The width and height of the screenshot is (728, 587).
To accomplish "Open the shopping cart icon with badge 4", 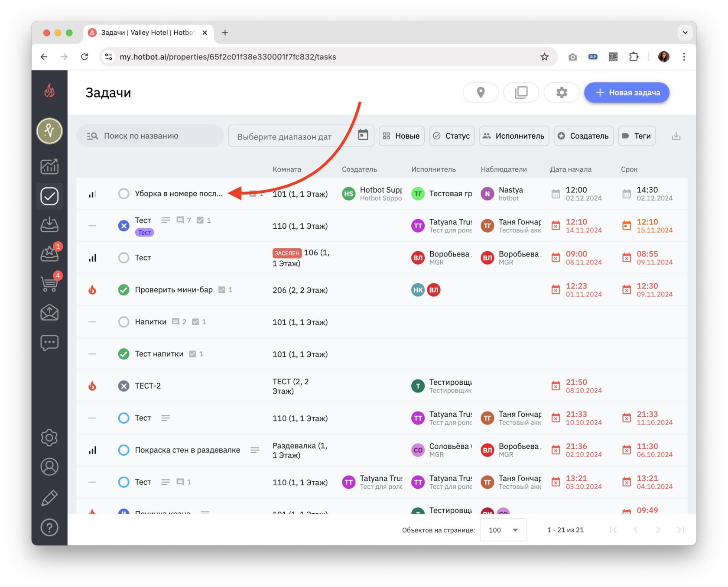I will click(x=49, y=283).
